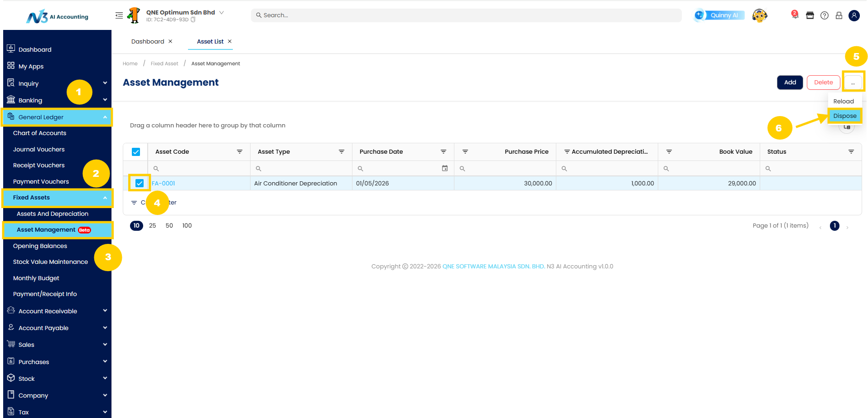Go to page 1 in pagination
This screenshot has height=418, width=868.
click(x=834, y=225)
